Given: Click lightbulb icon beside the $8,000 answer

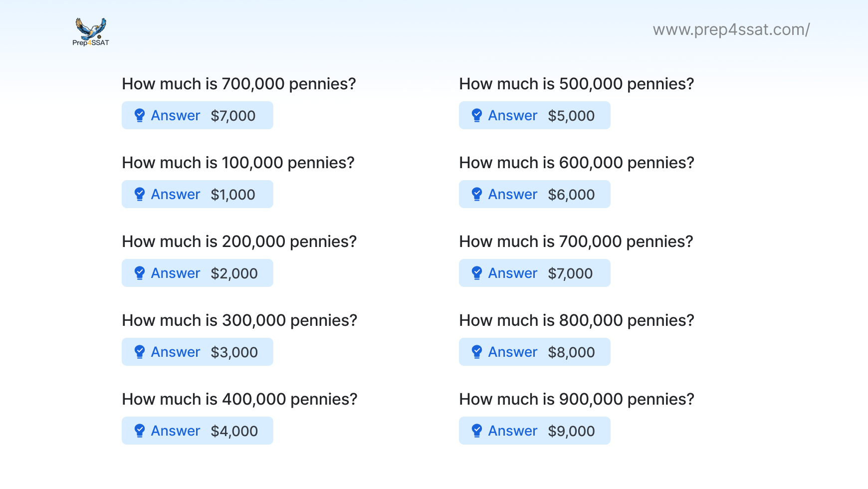Looking at the screenshot, I should point(477,352).
